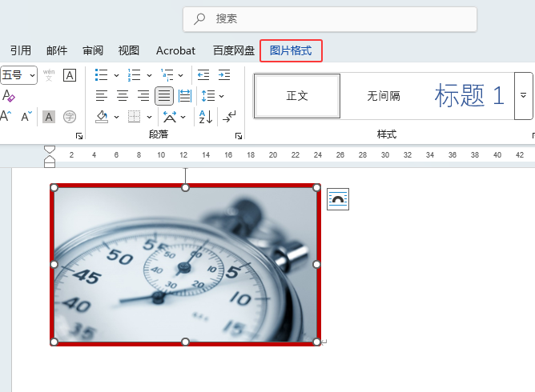Apply the 标题 1 style
Image resolution: width=535 pixels, height=392 pixels.
coord(469,96)
